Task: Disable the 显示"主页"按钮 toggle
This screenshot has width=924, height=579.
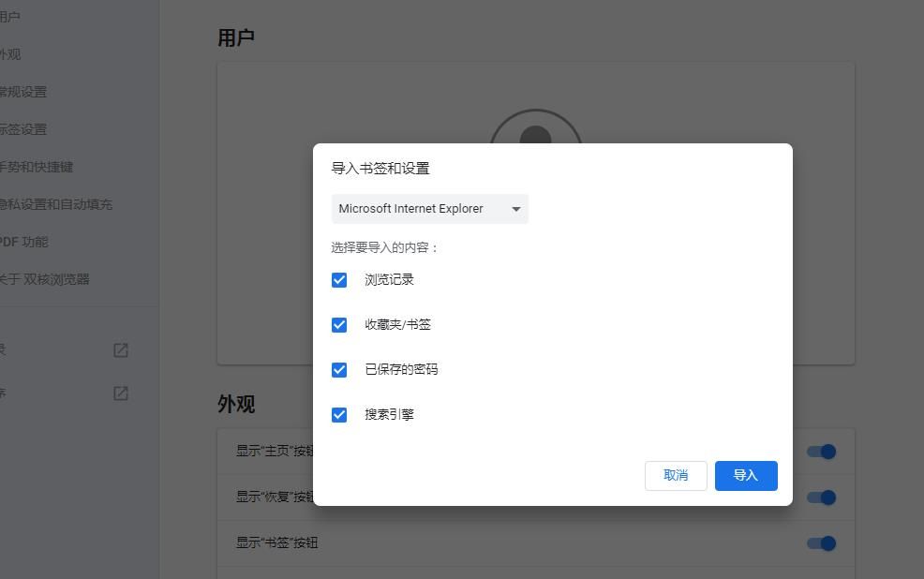Action: point(821,451)
